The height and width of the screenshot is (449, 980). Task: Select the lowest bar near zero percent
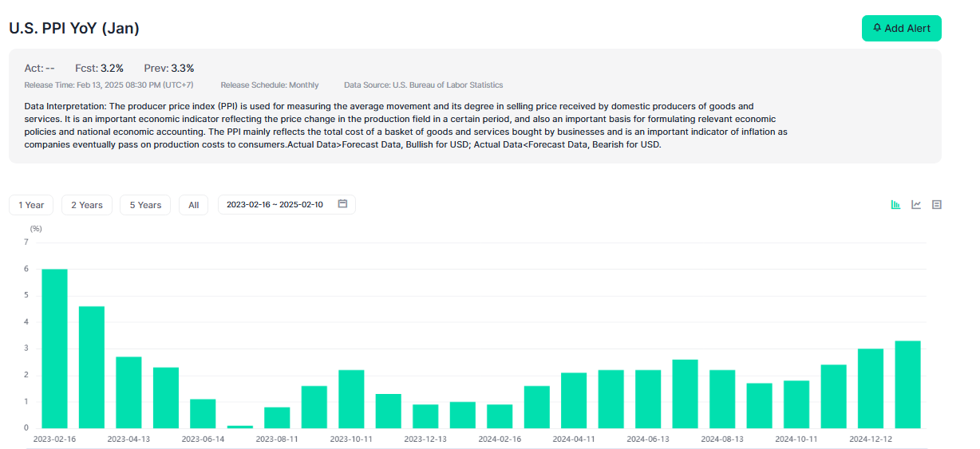pyautogui.click(x=240, y=427)
